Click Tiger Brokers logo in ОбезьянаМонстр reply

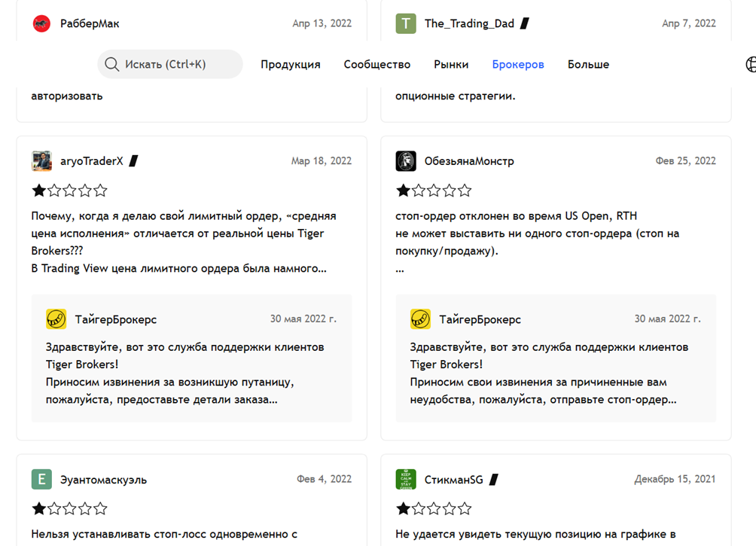[420, 319]
